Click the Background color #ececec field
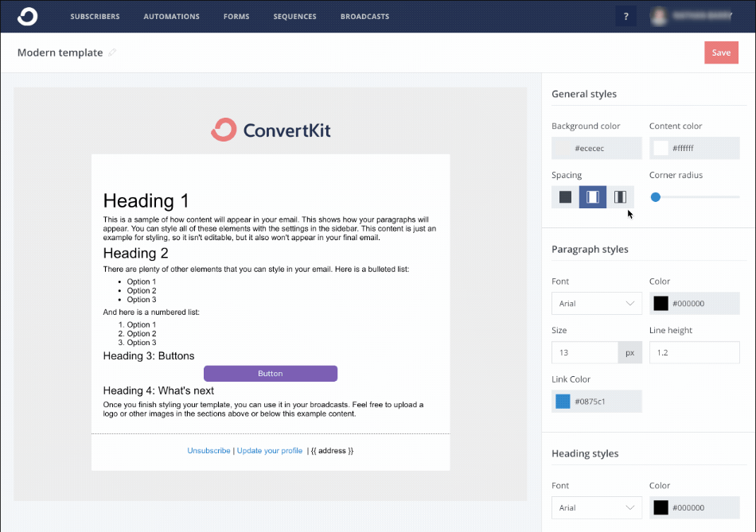Viewport: 756px width, 532px height. 597,148
